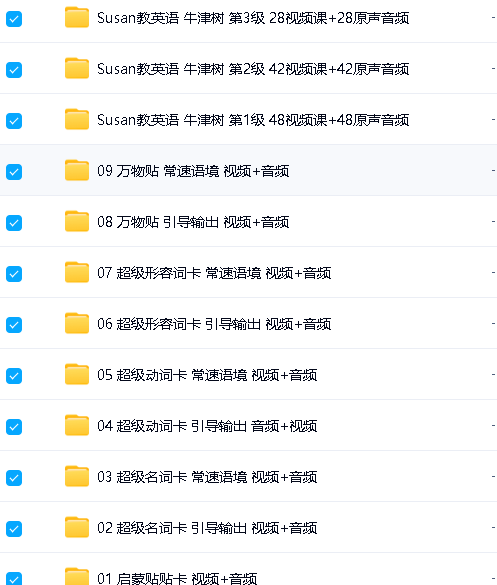Click folder name 04 超级动词卡 引导输出 音频+视频

[x=207, y=426]
